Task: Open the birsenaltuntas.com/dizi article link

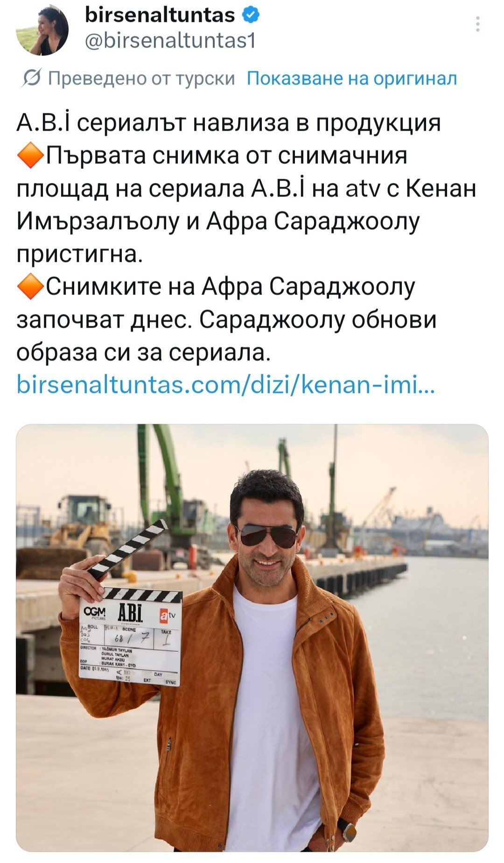Action: click(x=226, y=386)
